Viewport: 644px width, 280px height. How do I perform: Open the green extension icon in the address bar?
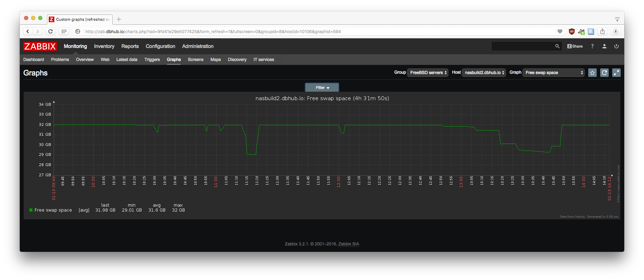[x=581, y=32]
